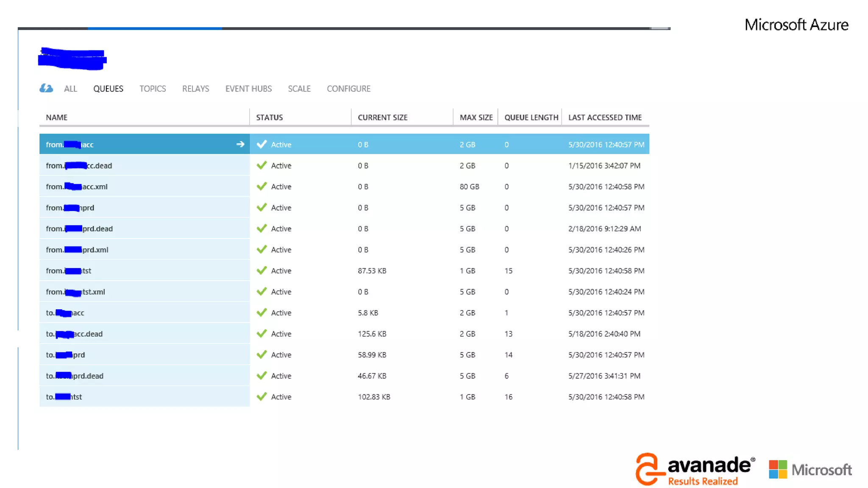Click the Avanade logo
868x488 pixels.
695,469
